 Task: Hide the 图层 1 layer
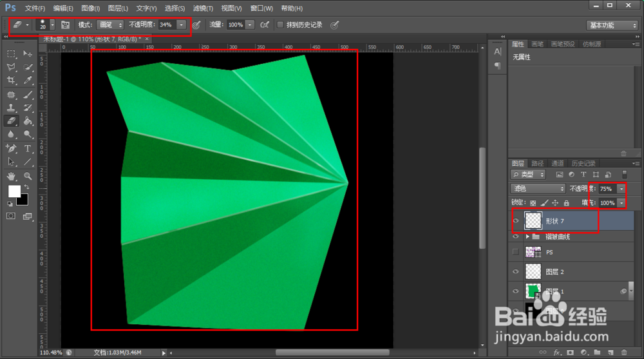pos(516,291)
